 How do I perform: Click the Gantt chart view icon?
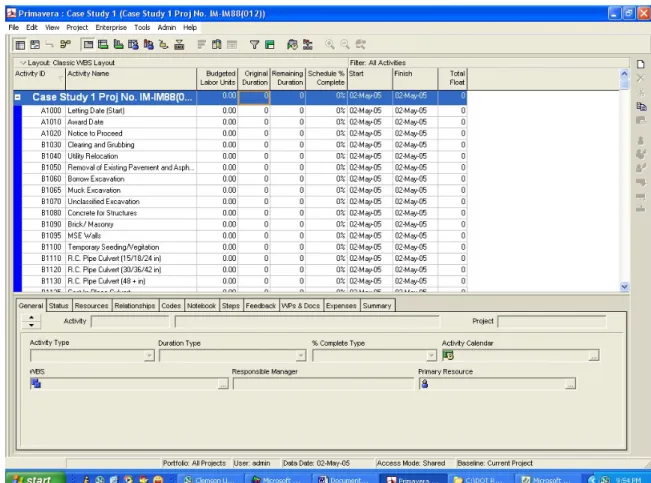tap(35, 44)
